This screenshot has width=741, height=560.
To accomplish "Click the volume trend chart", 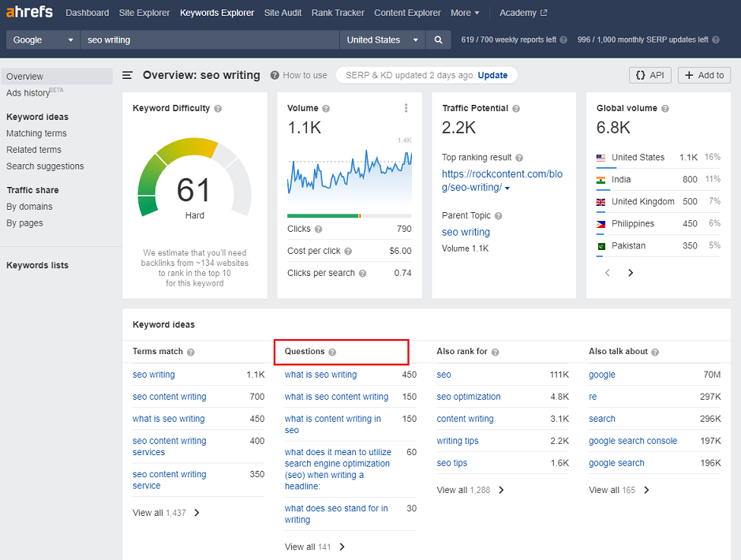I will [349, 174].
